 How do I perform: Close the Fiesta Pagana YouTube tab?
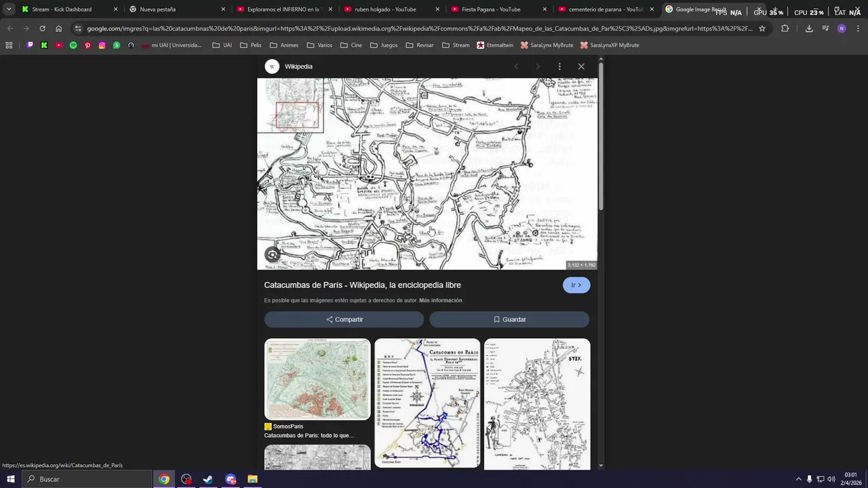point(545,9)
